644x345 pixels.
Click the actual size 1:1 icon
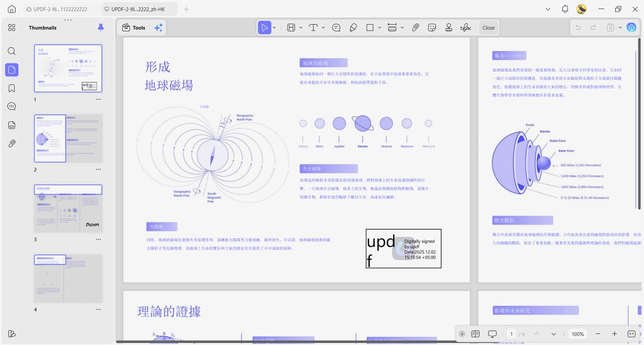click(x=632, y=334)
